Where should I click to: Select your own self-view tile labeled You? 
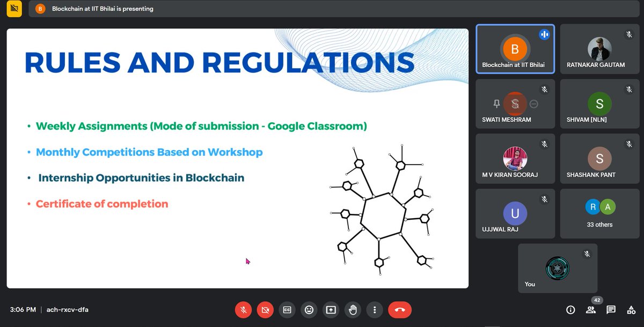[x=558, y=268]
